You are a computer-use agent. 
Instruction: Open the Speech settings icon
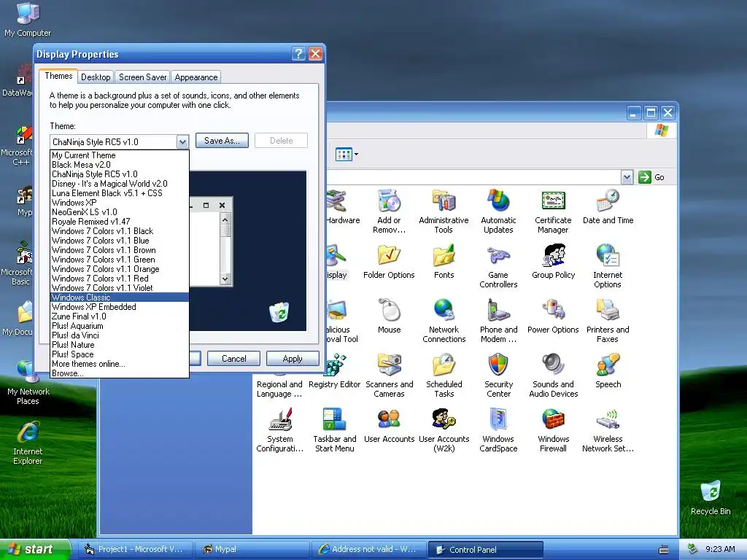608,371
